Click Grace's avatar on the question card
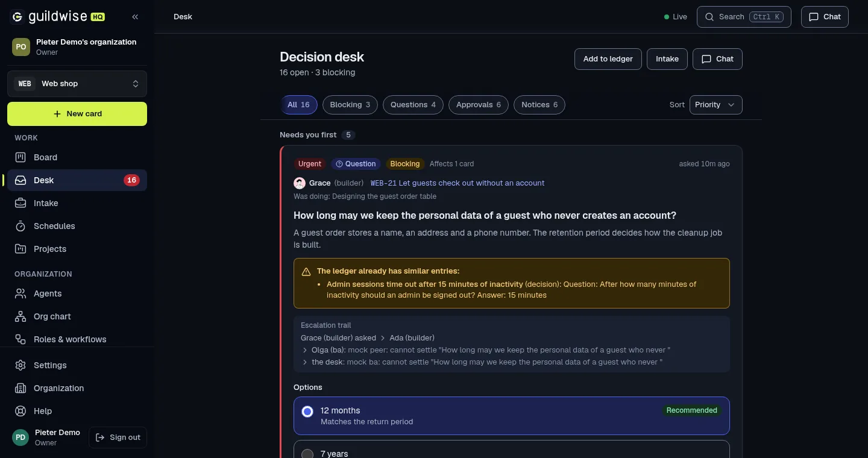 tap(300, 183)
